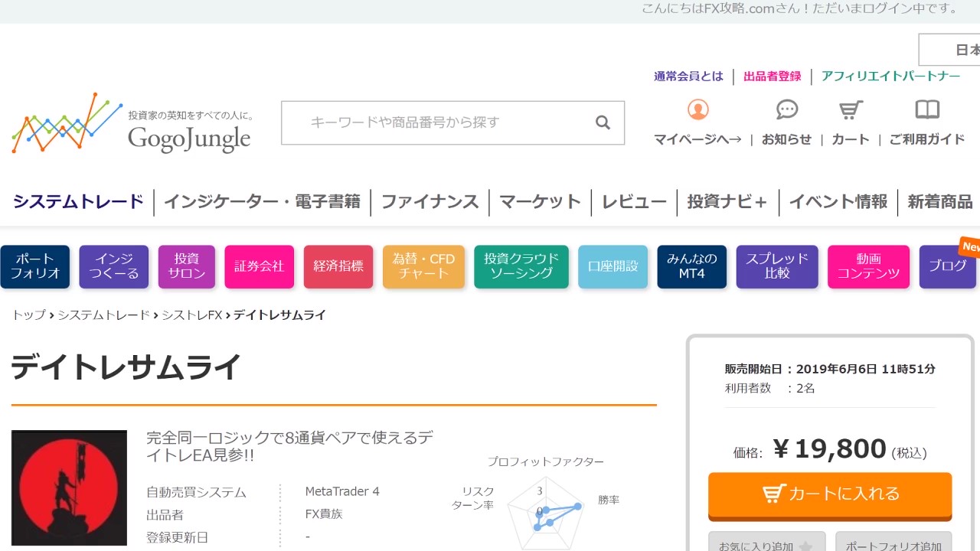
Task: Click the アフィリエイトパートナー link
Action: (890, 77)
